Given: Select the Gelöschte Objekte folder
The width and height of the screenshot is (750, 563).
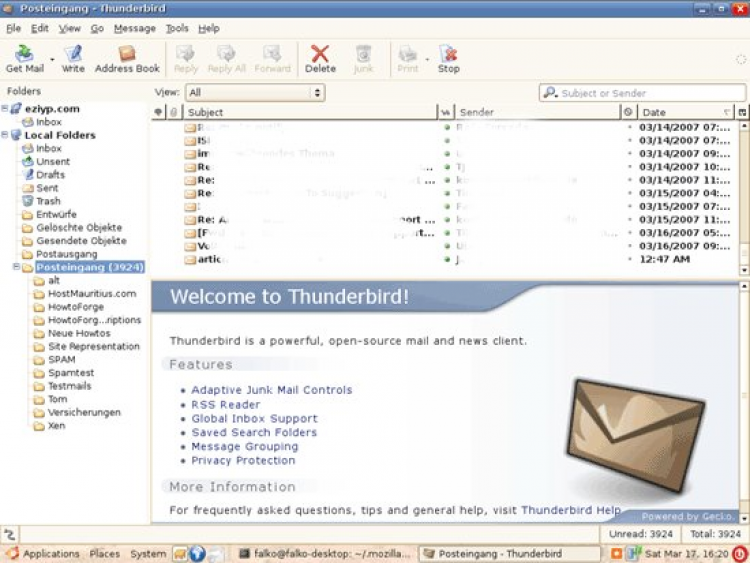Looking at the screenshot, I should click(x=72, y=227).
